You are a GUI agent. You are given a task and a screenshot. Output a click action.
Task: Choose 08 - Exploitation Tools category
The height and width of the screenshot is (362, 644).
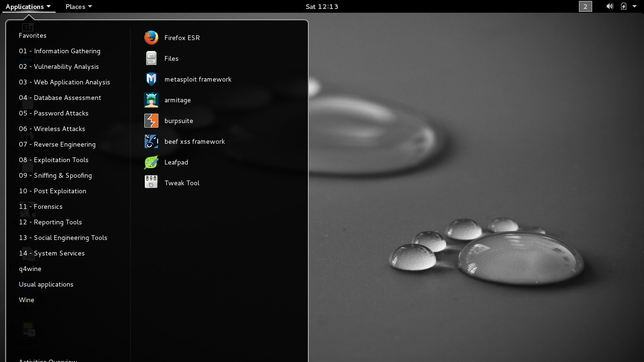click(x=54, y=160)
